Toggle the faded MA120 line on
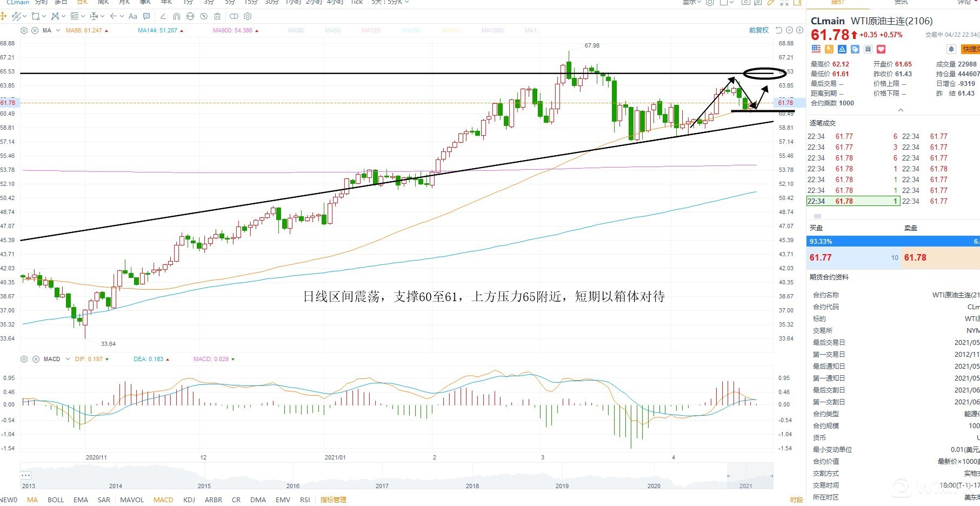The image size is (980, 506). tap(371, 30)
